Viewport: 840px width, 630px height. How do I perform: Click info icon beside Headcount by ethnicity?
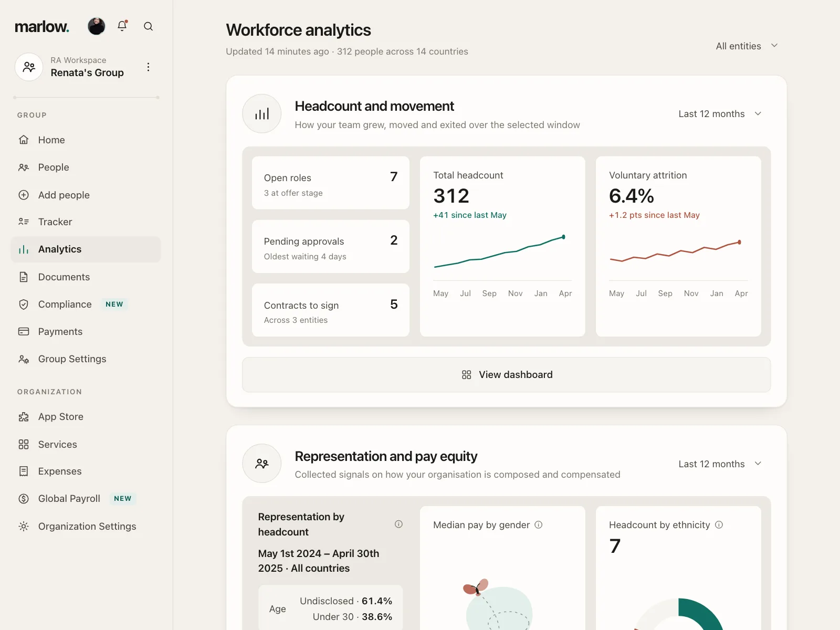point(719,524)
